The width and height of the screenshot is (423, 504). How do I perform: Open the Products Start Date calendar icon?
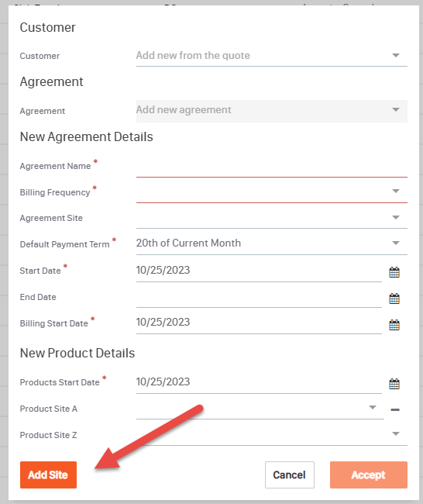click(x=394, y=384)
